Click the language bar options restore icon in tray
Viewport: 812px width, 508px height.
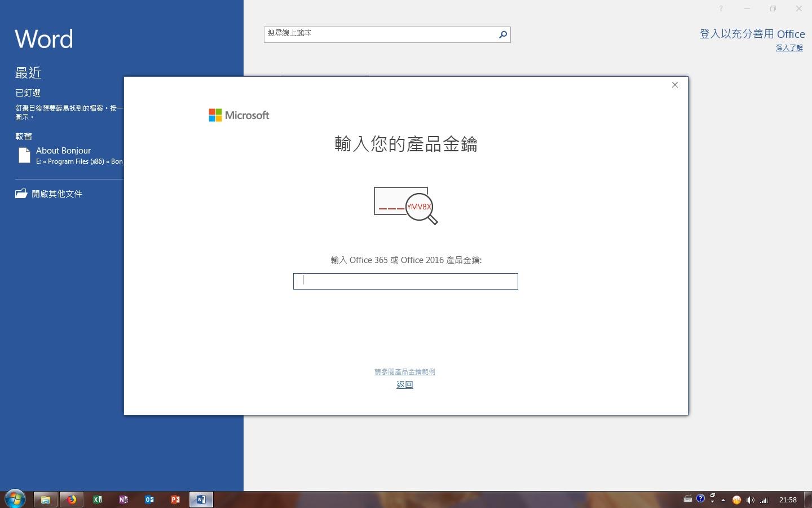713,496
